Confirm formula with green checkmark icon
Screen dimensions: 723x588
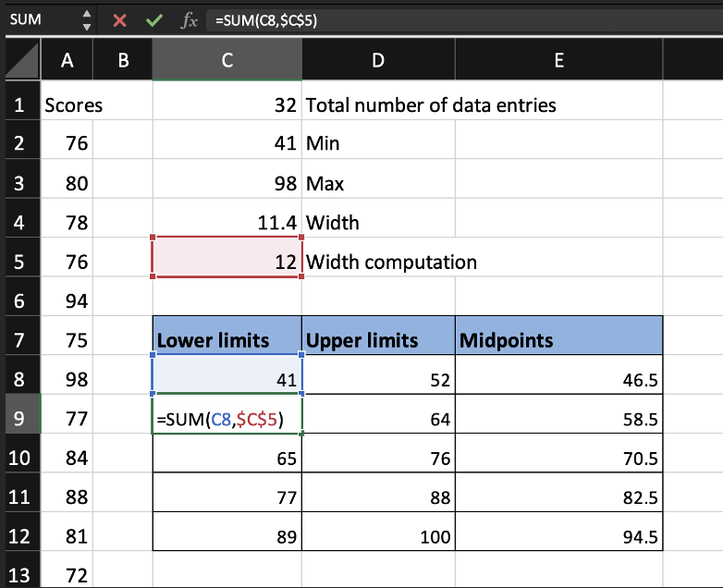pos(153,19)
